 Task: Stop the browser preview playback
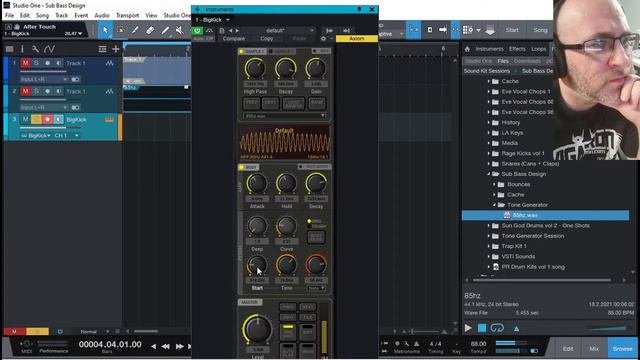pos(482,328)
